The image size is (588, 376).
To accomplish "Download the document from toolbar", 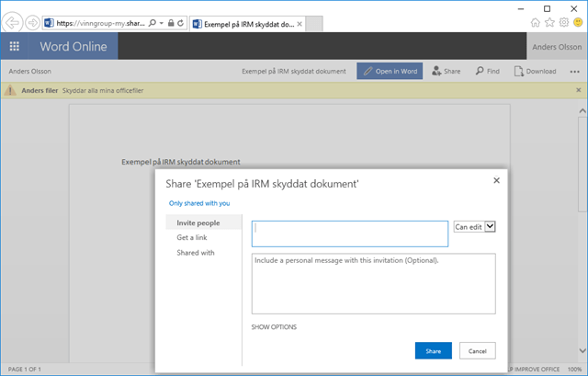I will (x=535, y=71).
